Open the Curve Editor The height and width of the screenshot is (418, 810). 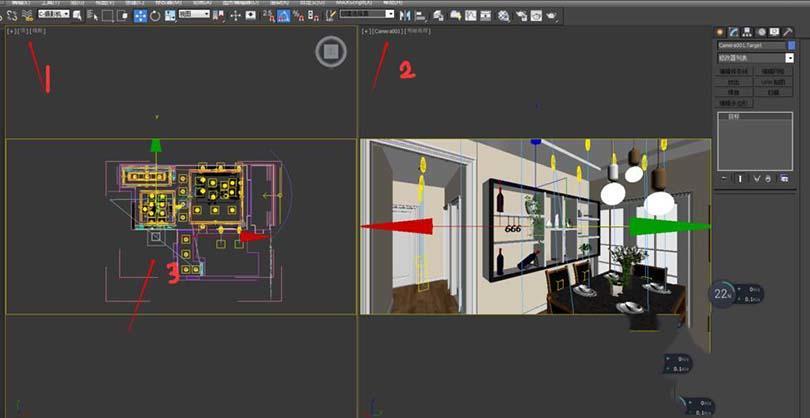(x=471, y=16)
